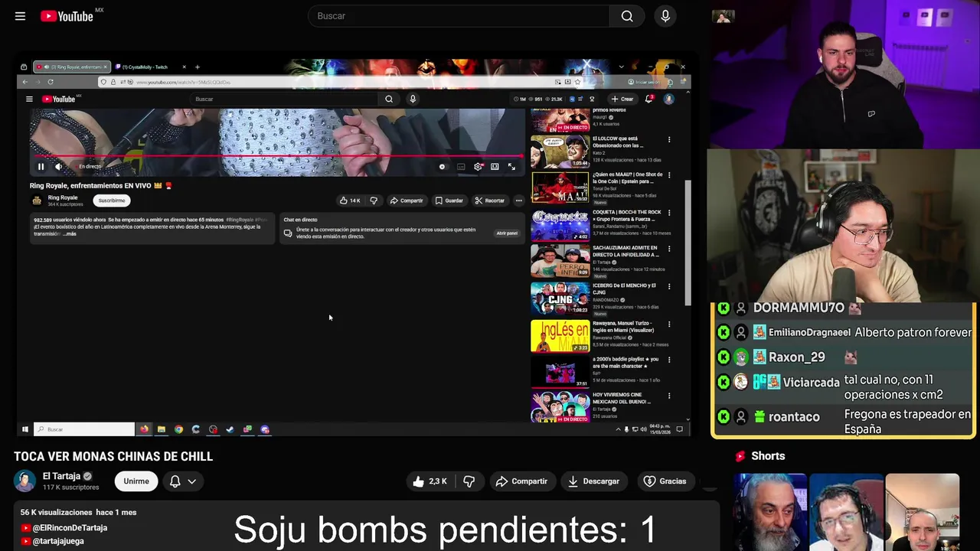Click Compartir under Ring Royale stream

406,201
